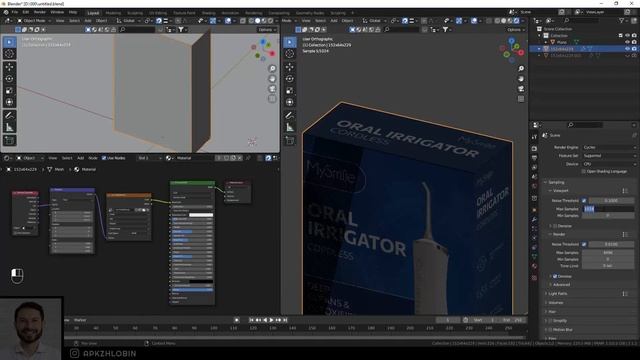Viewport: 640px width, 360px height.
Task: Open the Texture properties tab
Action: tap(534, 278)
